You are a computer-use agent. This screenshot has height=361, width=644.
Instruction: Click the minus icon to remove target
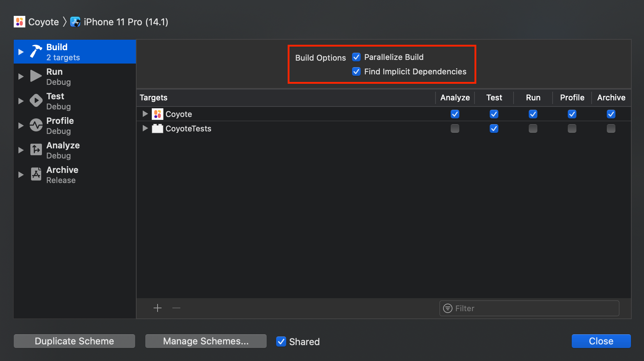(x=176, y=308)
